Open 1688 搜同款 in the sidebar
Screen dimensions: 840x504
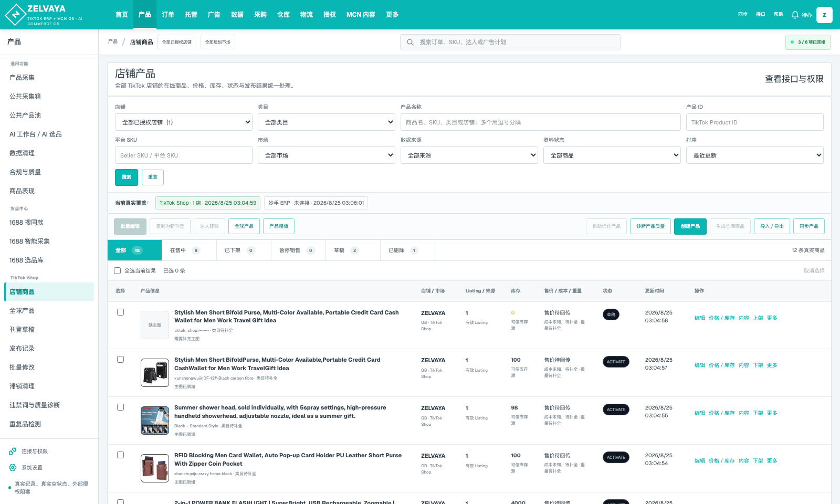point(49,223)
